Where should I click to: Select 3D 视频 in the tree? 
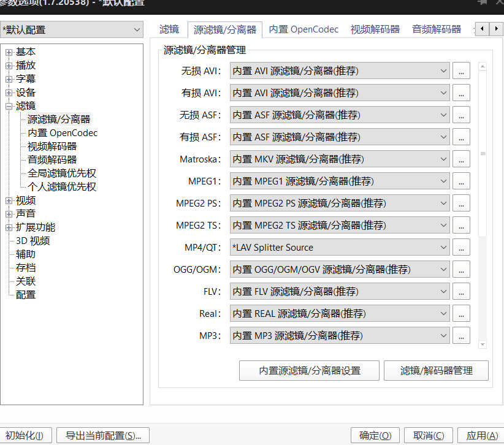[32, 241]
